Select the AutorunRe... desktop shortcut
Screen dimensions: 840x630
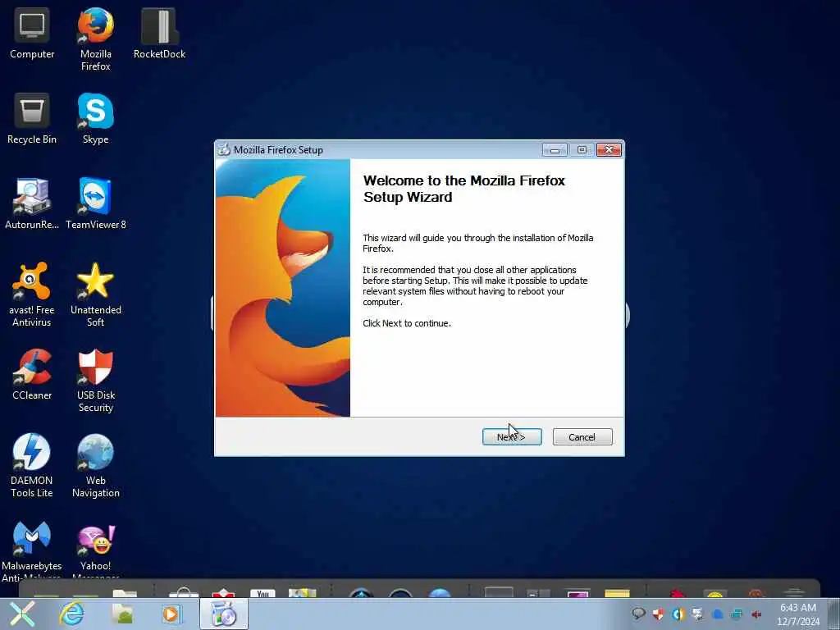tap(32, 204)
